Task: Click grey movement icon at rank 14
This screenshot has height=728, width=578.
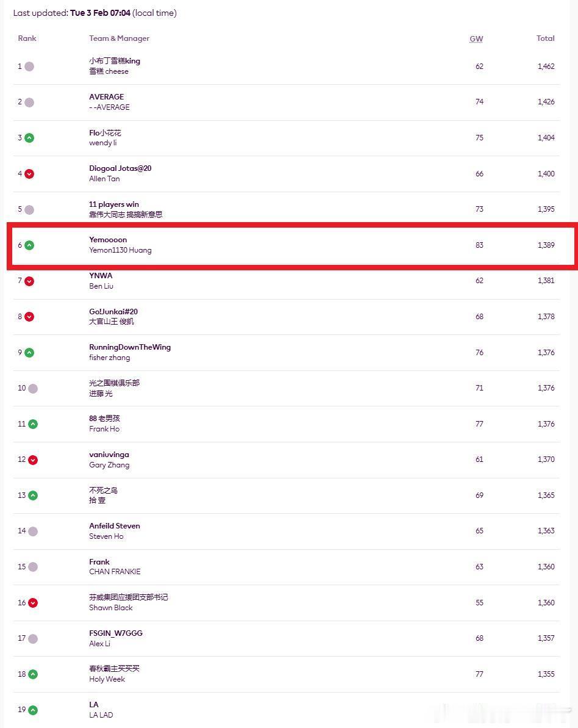Action: [x=33, y=531]
